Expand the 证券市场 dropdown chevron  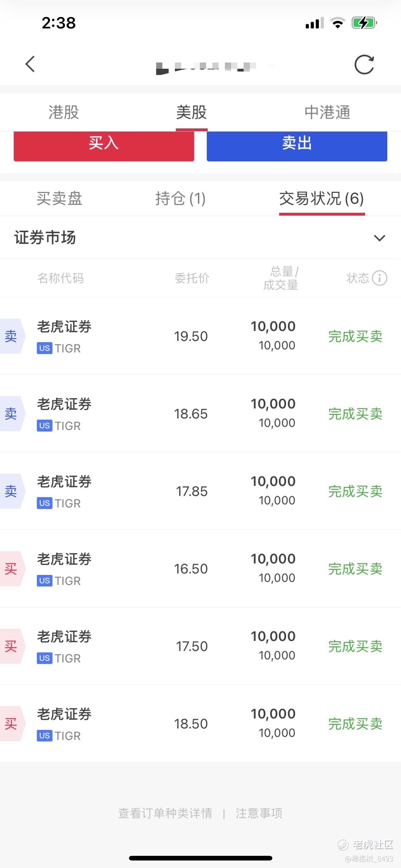(x=379, y=238)
